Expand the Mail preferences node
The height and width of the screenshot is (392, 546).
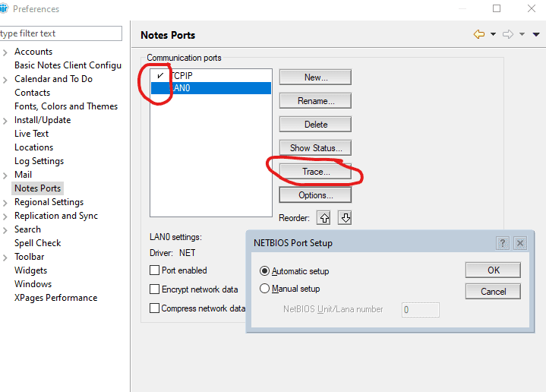(x=5, y=175)
